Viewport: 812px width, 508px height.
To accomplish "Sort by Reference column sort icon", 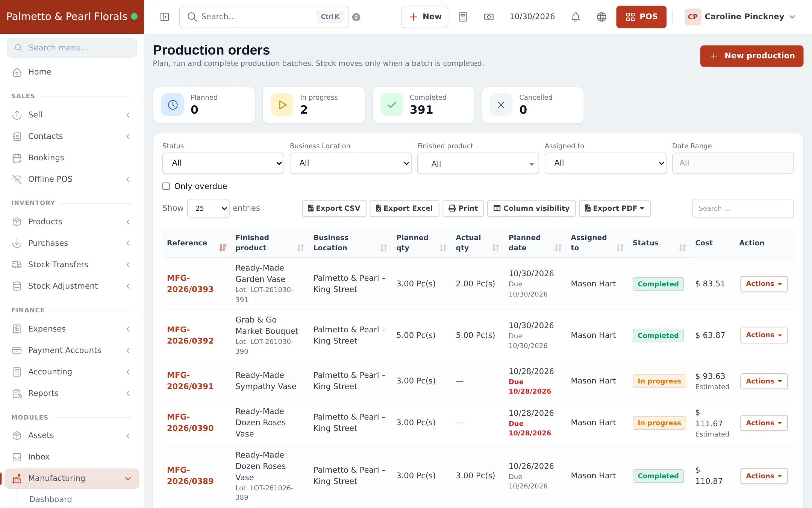I will point(223,248).
